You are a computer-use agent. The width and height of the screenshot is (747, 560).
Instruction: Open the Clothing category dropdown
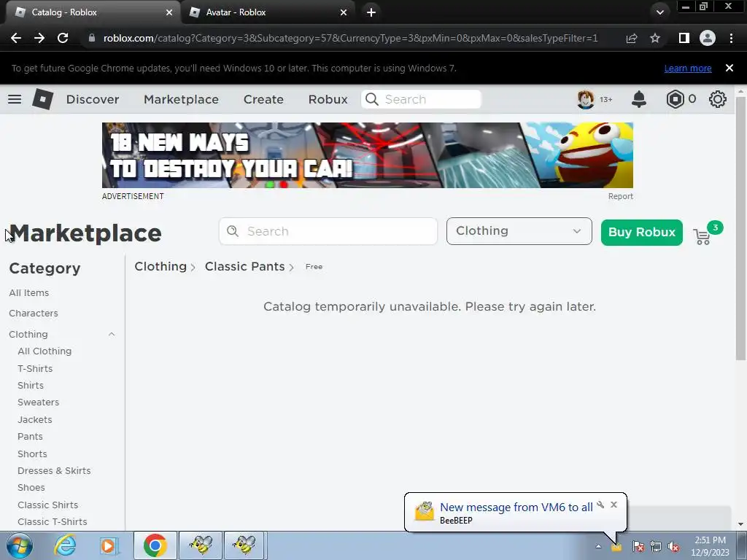click(519, 231)
